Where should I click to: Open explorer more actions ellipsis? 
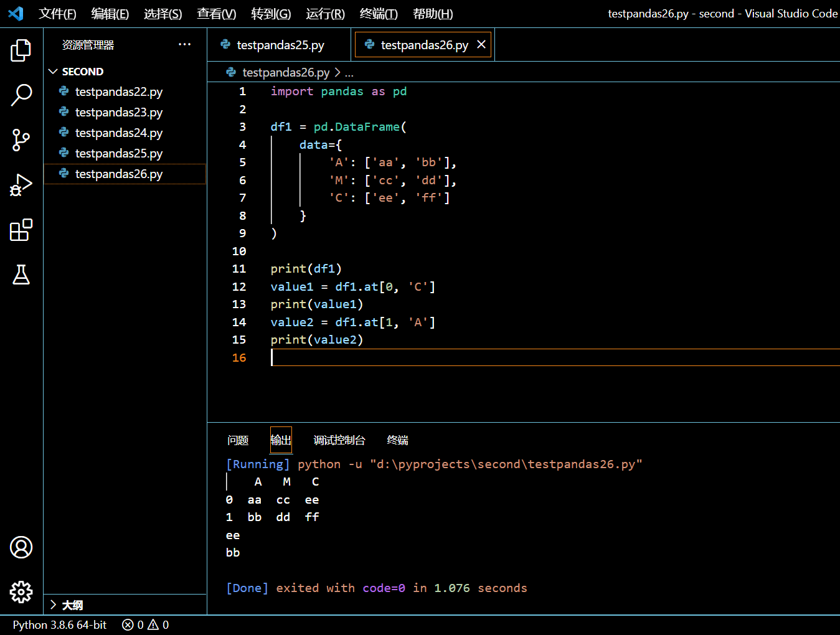tap(184, 44)
